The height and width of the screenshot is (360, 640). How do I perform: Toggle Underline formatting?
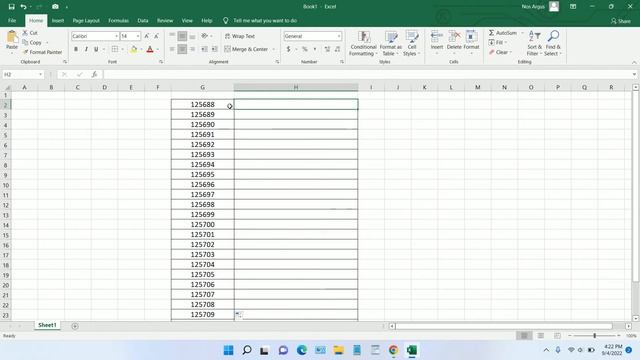96,49
